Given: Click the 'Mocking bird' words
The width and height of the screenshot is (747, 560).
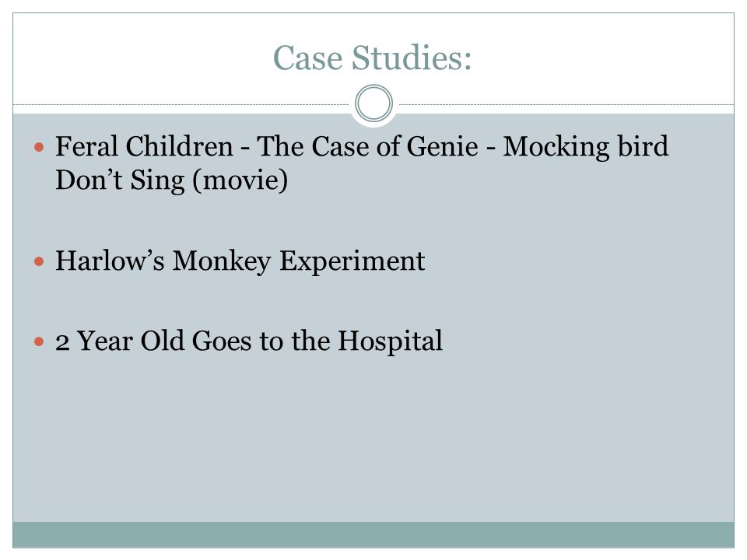Looking at the screenshot, I should coord(586,147).
